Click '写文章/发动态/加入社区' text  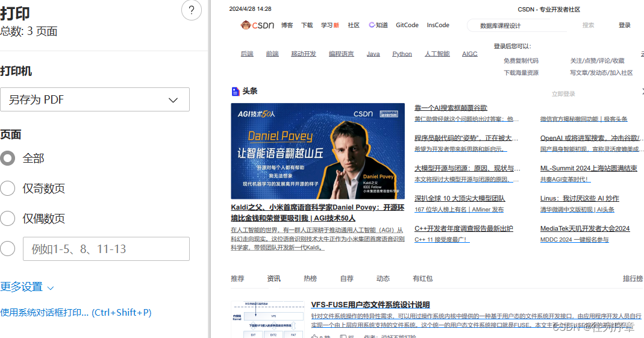point(601,73)
